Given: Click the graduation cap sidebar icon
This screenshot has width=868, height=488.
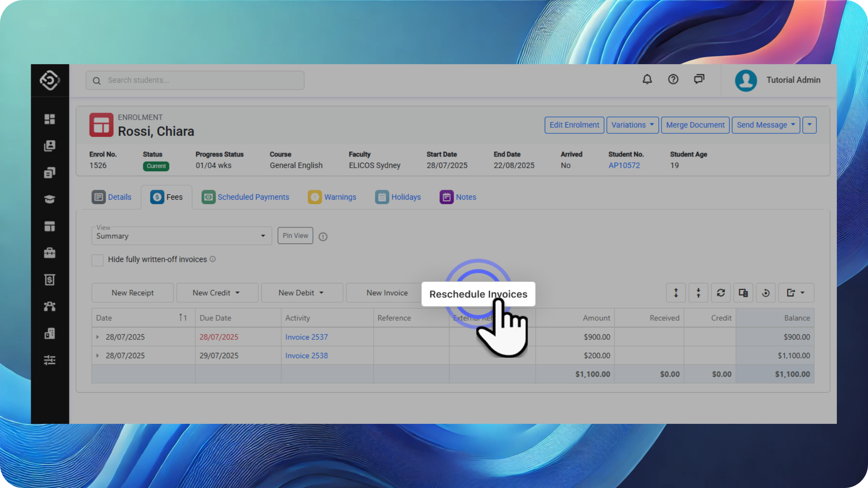Looking at the screenshot, I should pos(50,199).
